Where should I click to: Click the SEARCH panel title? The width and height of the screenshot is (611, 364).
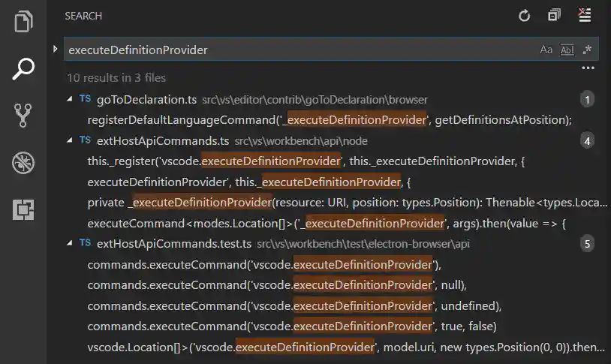click(x=83, y=16)
